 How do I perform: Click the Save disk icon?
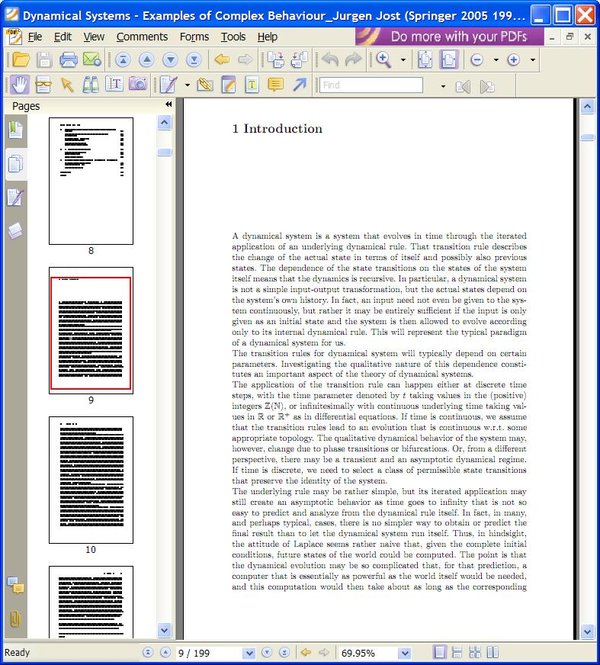point(44,60)
